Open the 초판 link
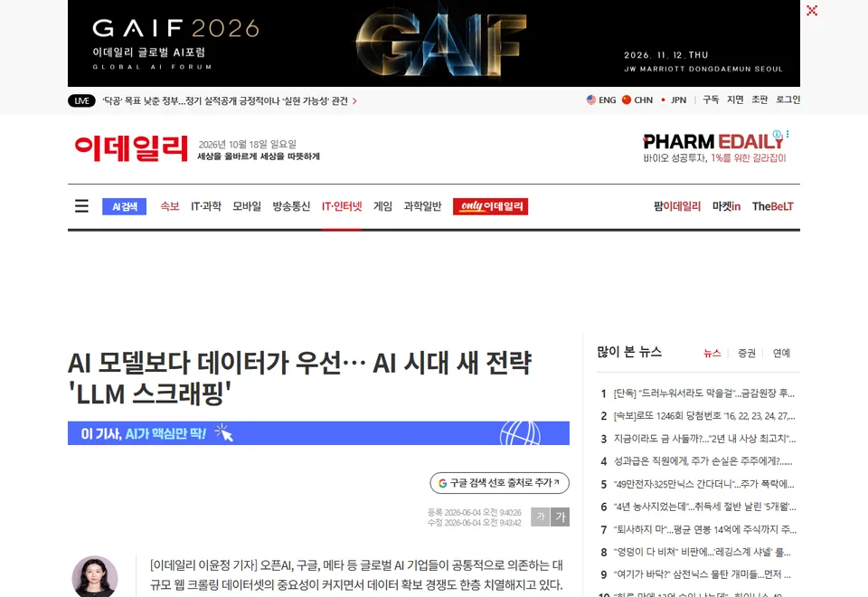The height and width of the screenshot is (597, 868). click(759, 99)
